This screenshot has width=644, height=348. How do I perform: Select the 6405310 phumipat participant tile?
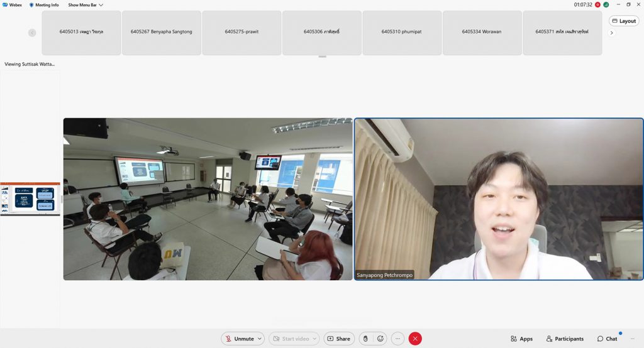pyautogui.click(x=402, y=31)
